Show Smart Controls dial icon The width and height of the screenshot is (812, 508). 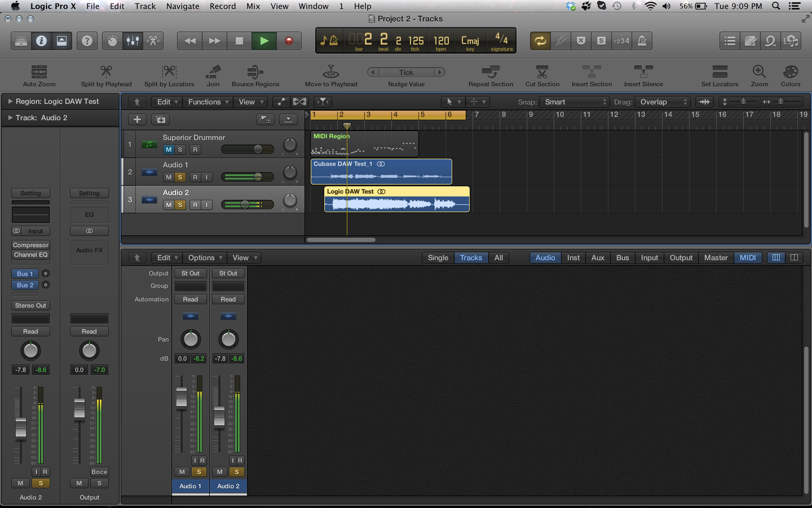click(112, 41)
